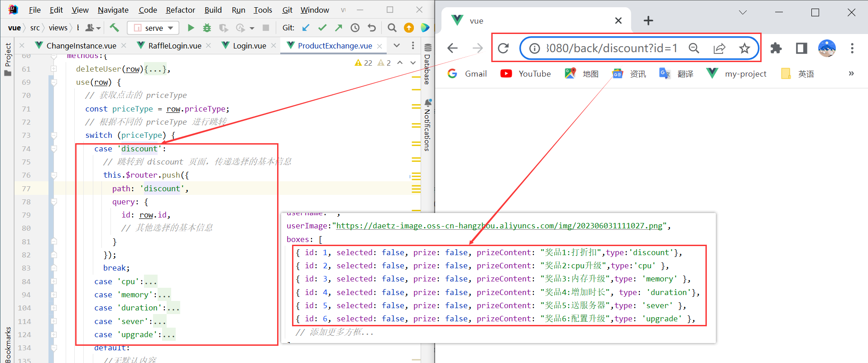View site information icon in address bar

click(535, 48)
